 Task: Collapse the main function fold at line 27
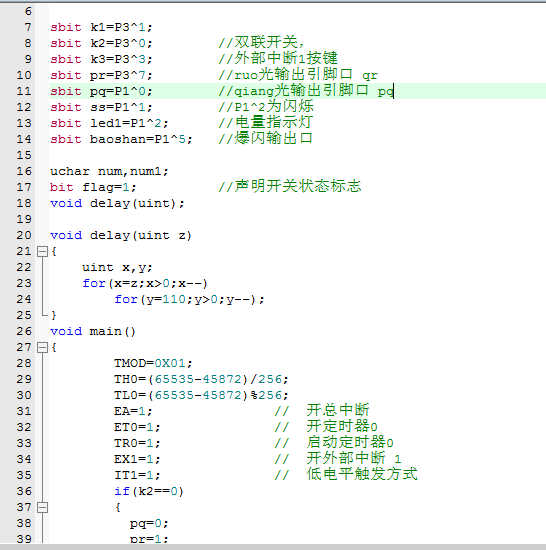[42, 347]
